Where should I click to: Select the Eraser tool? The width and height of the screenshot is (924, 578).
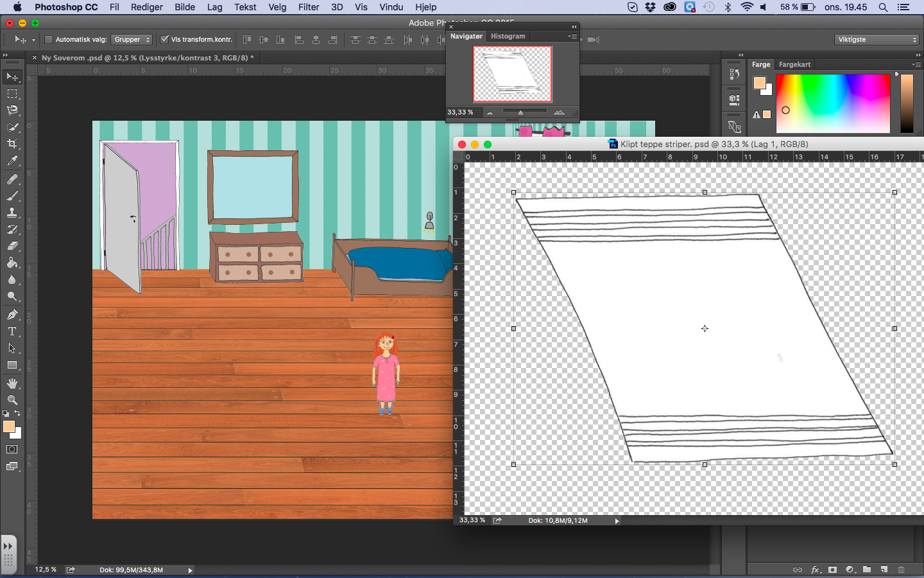(12, 246)
